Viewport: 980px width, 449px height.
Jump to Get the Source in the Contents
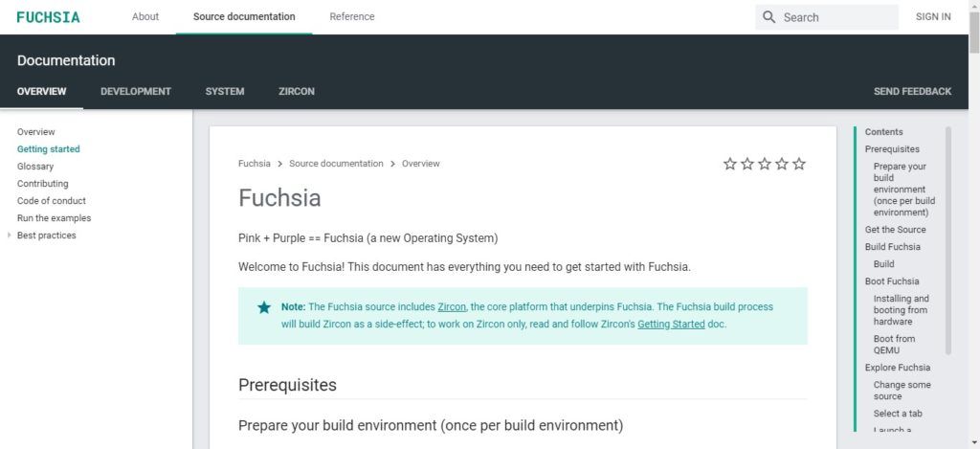[896, 230]
